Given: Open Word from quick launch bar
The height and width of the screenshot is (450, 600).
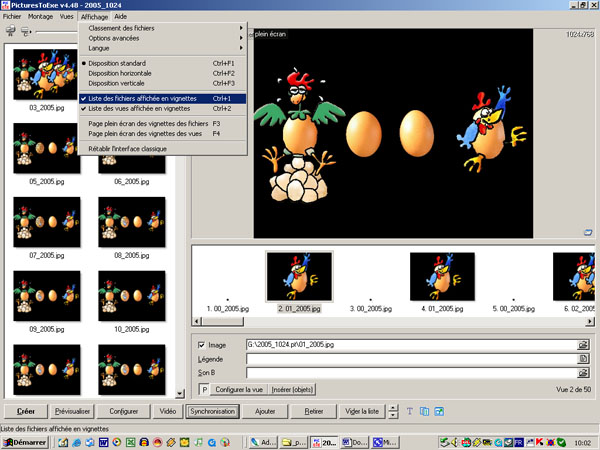Looking at the screenshot, I should tap(103, 442).
